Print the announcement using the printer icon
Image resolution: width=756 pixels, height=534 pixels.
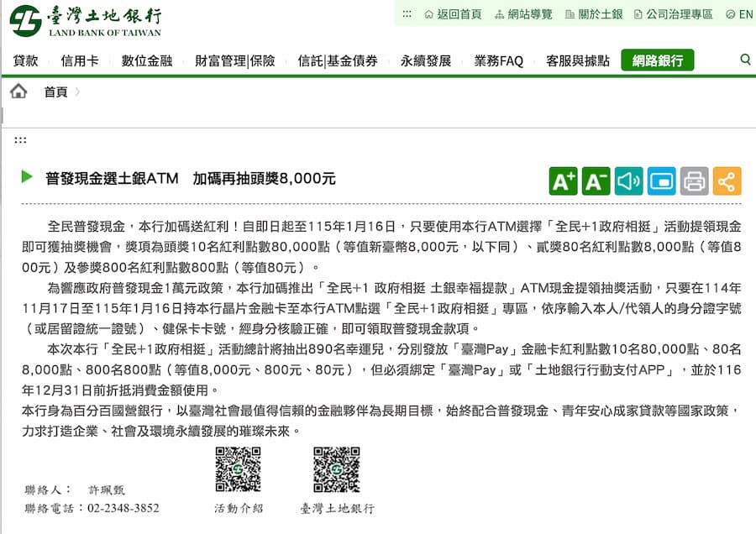point(694,180)
